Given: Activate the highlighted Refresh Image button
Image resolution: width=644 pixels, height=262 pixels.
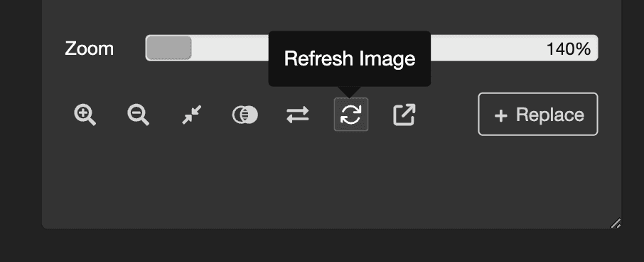Looking at the screenshot, I should tap(350, 115).
